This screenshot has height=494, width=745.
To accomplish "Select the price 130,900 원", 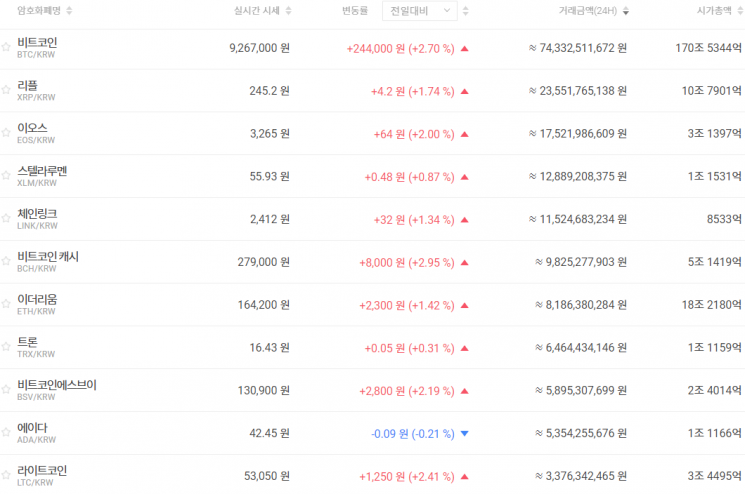I will [264, 390].
